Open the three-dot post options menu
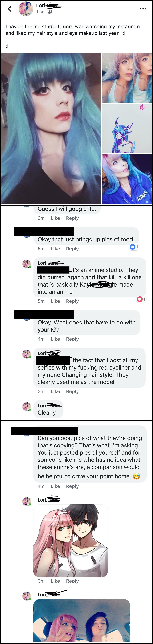 click(143, 9)
